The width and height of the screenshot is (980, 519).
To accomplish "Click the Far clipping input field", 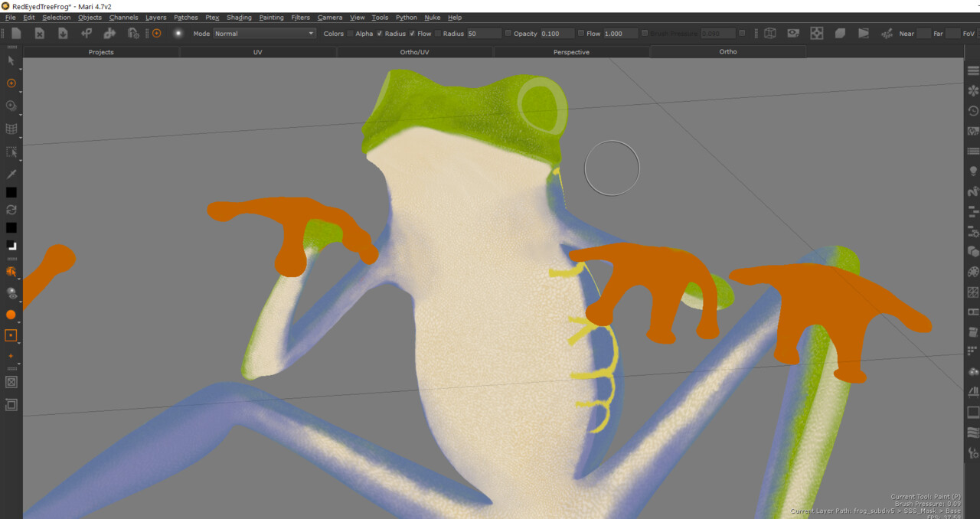I will pos(952,34).
